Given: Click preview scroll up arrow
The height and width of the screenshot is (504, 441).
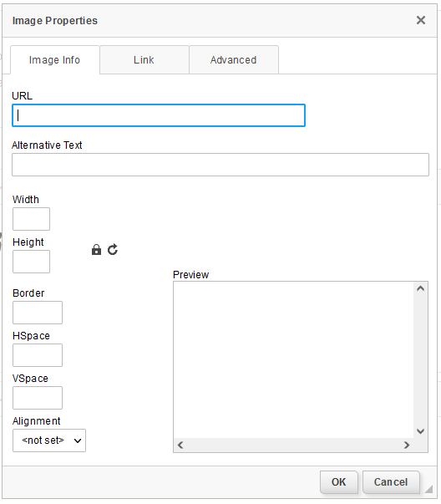Looking at the screenshot, I should click(420, 288).
